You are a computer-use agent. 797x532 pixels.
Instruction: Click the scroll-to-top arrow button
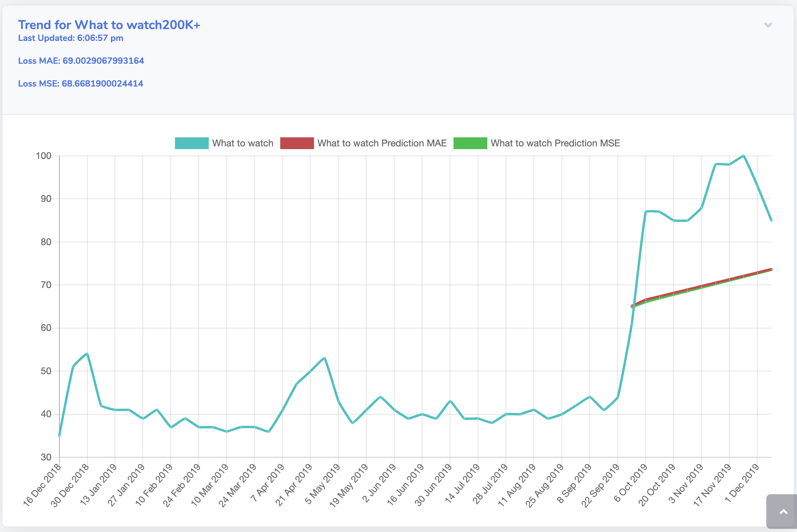click(x=783, y=512)
